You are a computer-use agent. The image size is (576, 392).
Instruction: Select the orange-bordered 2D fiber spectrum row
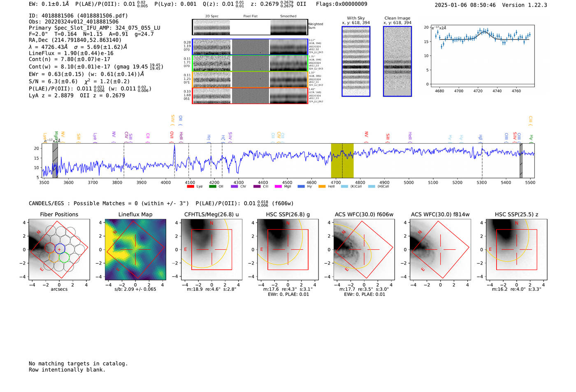click(x=250, y=79)
